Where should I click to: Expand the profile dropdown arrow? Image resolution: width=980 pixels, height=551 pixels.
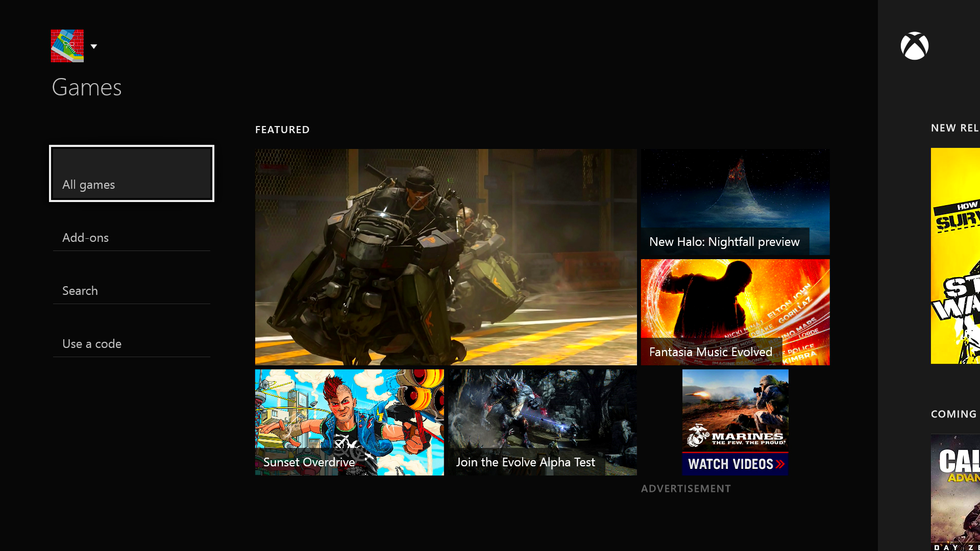click(x=94, y=46)
